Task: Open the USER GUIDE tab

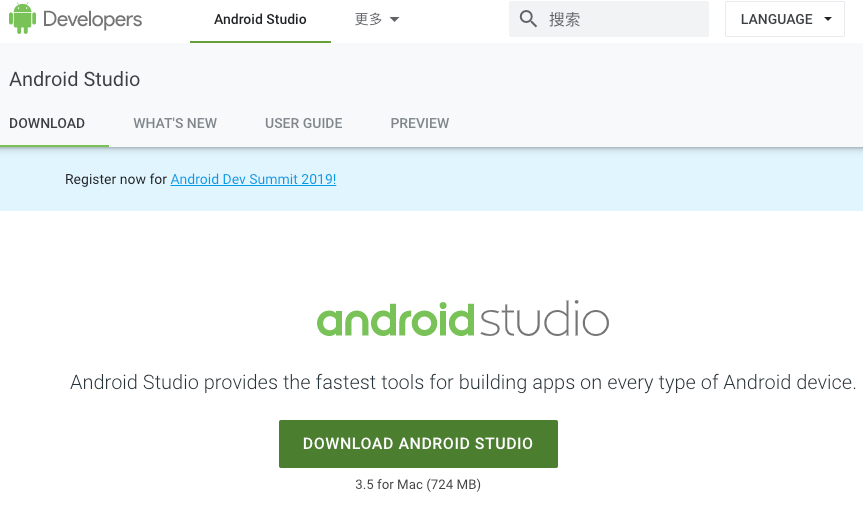Action: point(304,123)
